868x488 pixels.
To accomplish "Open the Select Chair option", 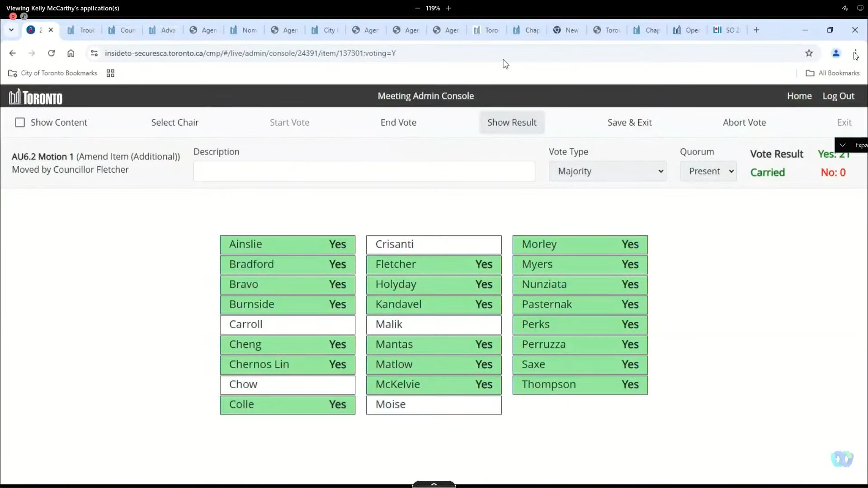I will [x=175, y=122].
